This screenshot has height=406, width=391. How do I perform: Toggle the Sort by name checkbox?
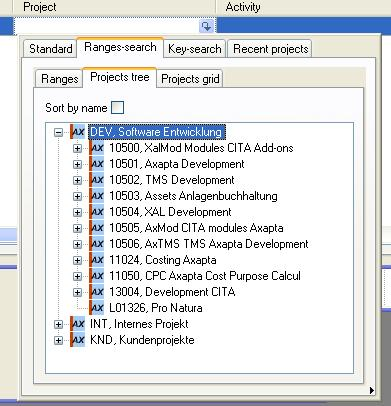(x=117, y=108)
